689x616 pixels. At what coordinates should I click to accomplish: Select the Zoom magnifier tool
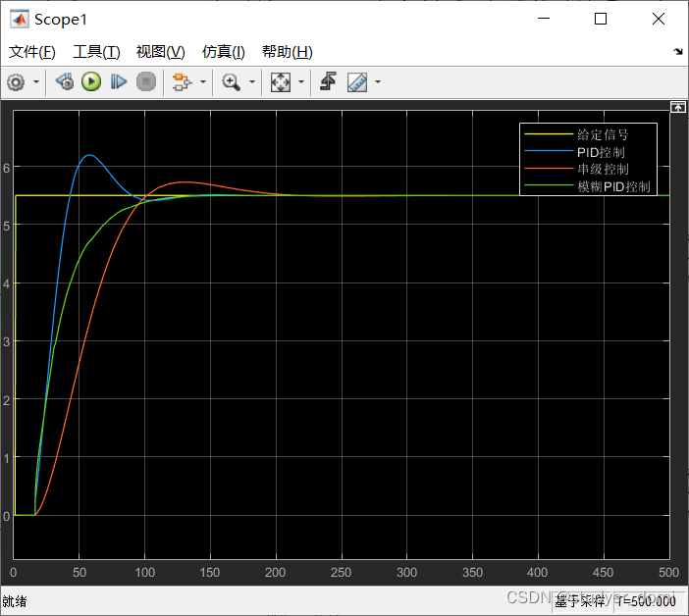click(232, 82)
